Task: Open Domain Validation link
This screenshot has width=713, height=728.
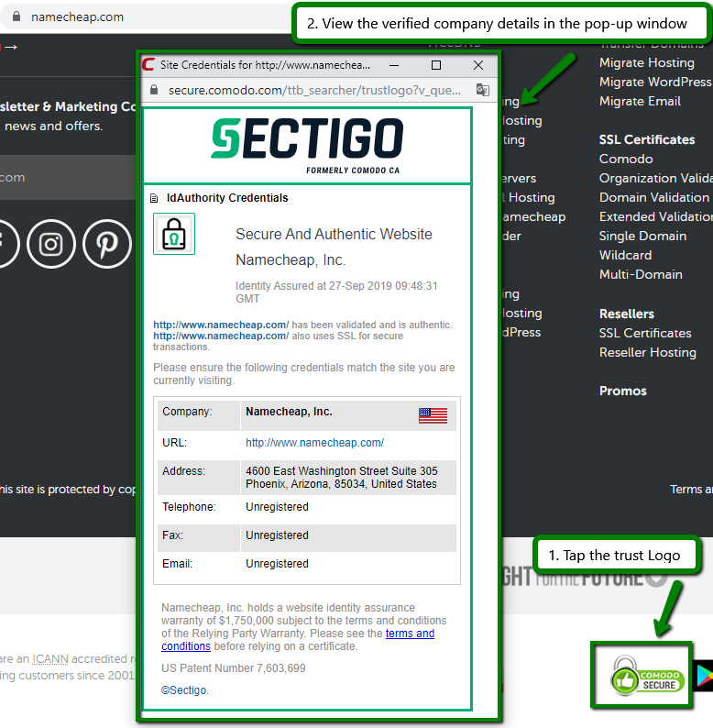Action: [x=654, y=197]
